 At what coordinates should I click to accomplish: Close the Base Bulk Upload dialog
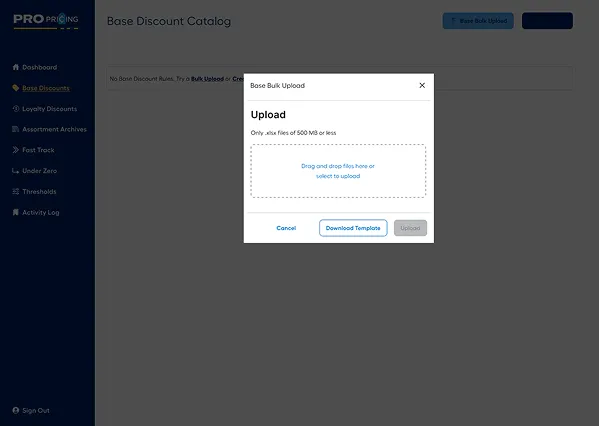coord(422,85)
